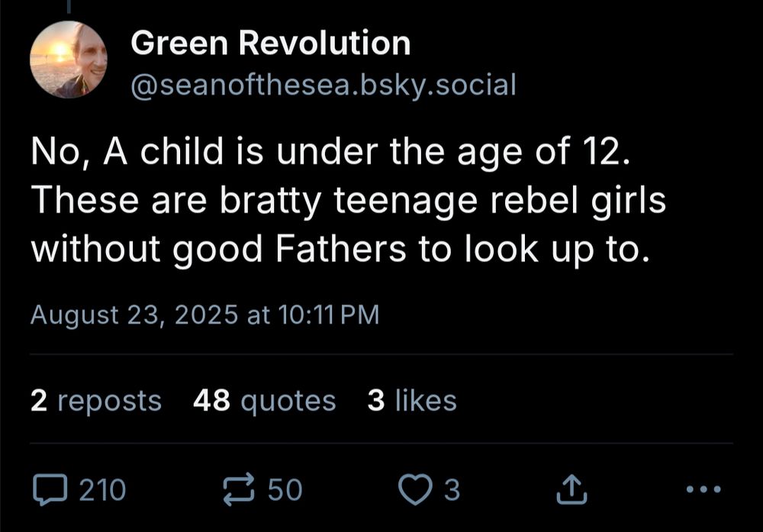The width and height of the screenshot is (763, 532).
Task: Click the word "likes" in the stats row
Action: 426,401
